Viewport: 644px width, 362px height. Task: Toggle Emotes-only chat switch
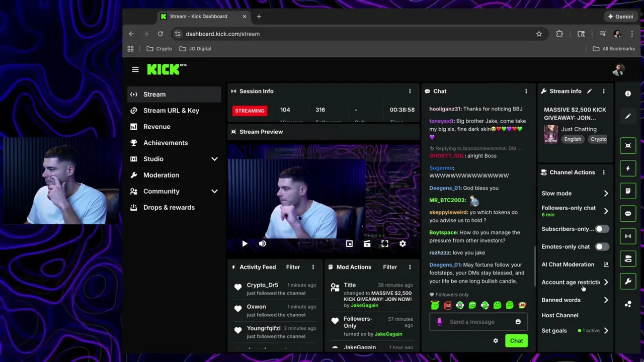(601, 247)
